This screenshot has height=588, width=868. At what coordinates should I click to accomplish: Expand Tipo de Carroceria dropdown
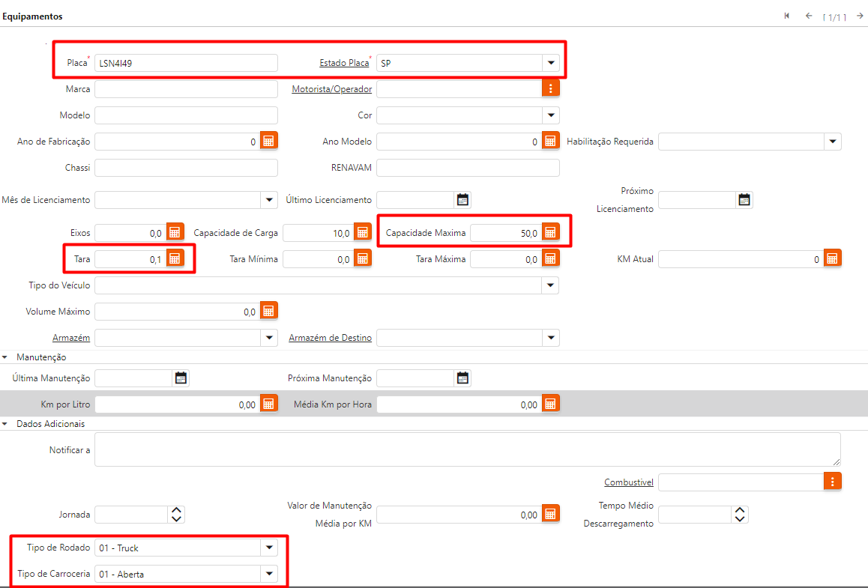[x=269, y=574]
